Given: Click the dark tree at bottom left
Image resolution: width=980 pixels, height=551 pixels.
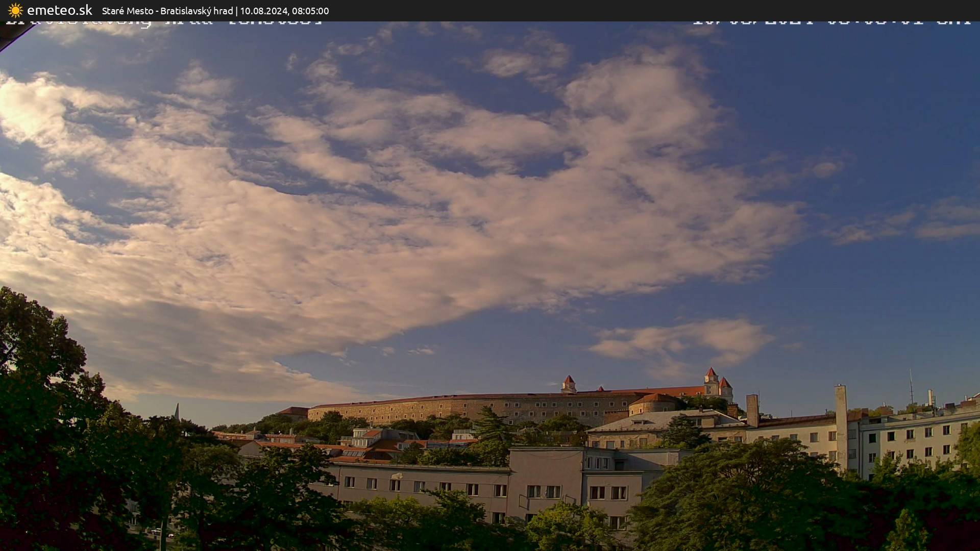Looking at the screenshot, I should pyautogui.click(x=51, y=434).
